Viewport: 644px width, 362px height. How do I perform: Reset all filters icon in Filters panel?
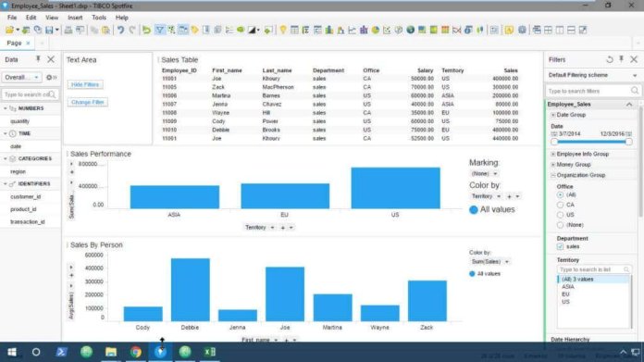610,59
